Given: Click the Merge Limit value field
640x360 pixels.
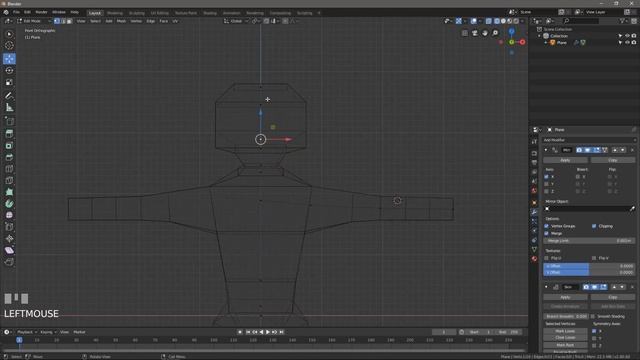Looking at the screenshot, I should 589,241.
